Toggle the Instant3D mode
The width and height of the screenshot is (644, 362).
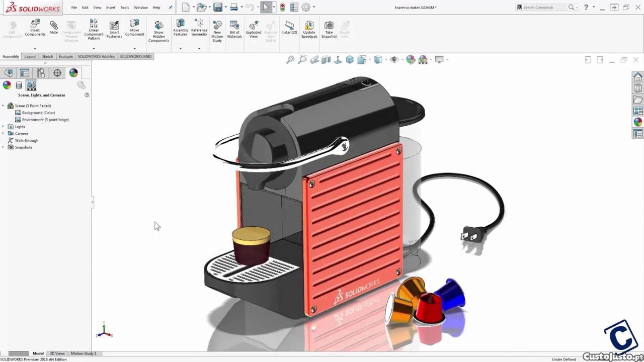click(x=289, y=28)
